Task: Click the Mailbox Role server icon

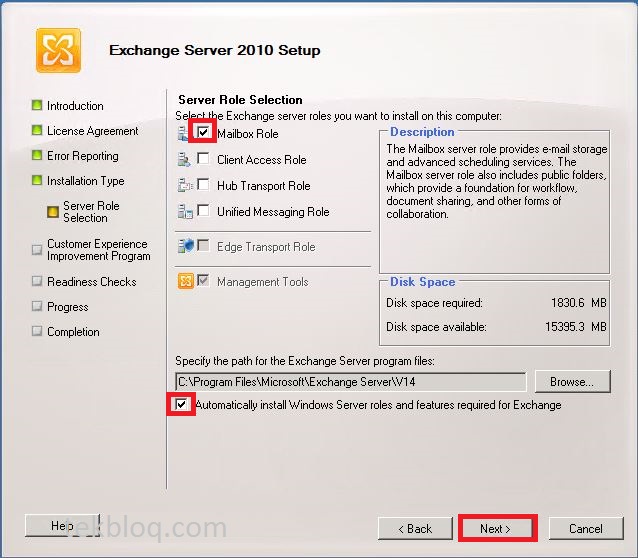Action: 183,133
